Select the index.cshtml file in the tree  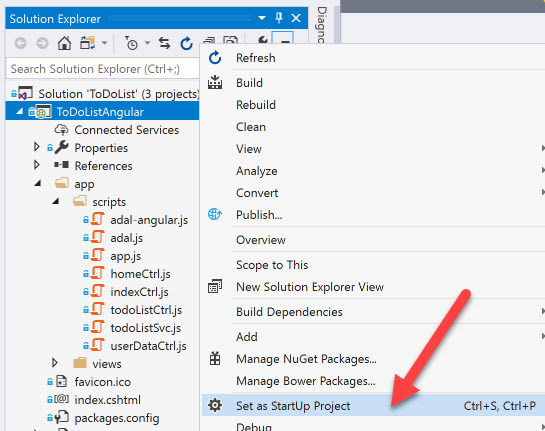coord(107,400)
